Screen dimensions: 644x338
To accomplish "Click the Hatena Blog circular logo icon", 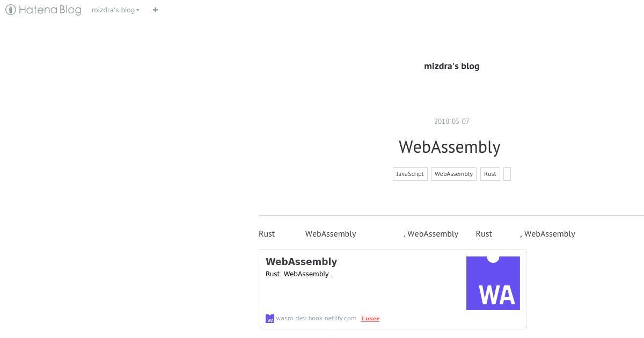I will coord(10,10).
